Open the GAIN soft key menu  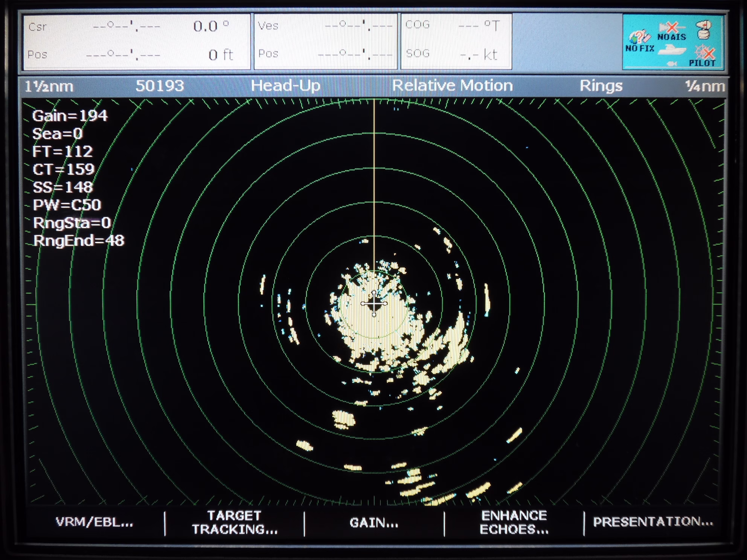pos(374,522)
